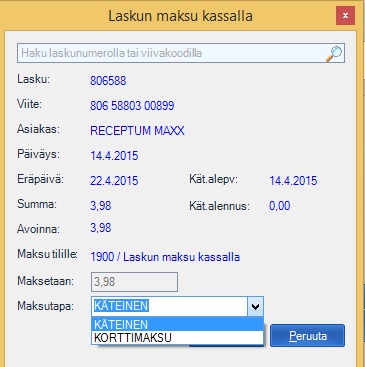Click the Maksu tilille: label
Viewport: 365px width, 367px height.
(47, 254)
